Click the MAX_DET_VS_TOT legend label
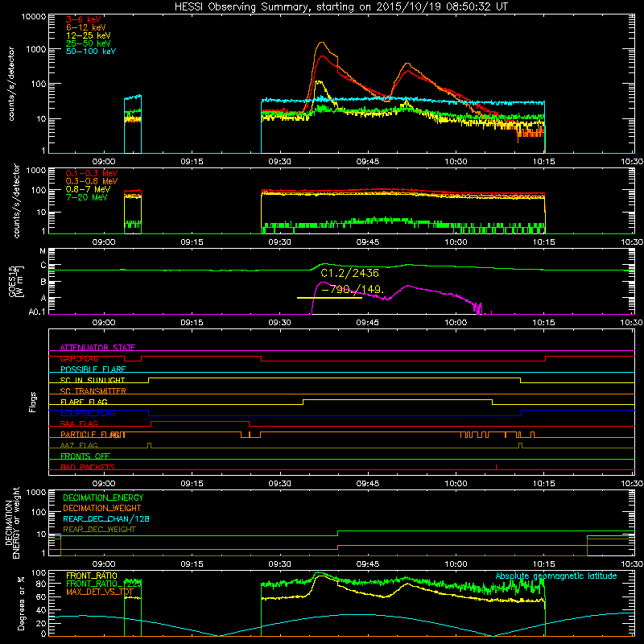The height and width of the screenshot is (644, 644). [99, 592]
